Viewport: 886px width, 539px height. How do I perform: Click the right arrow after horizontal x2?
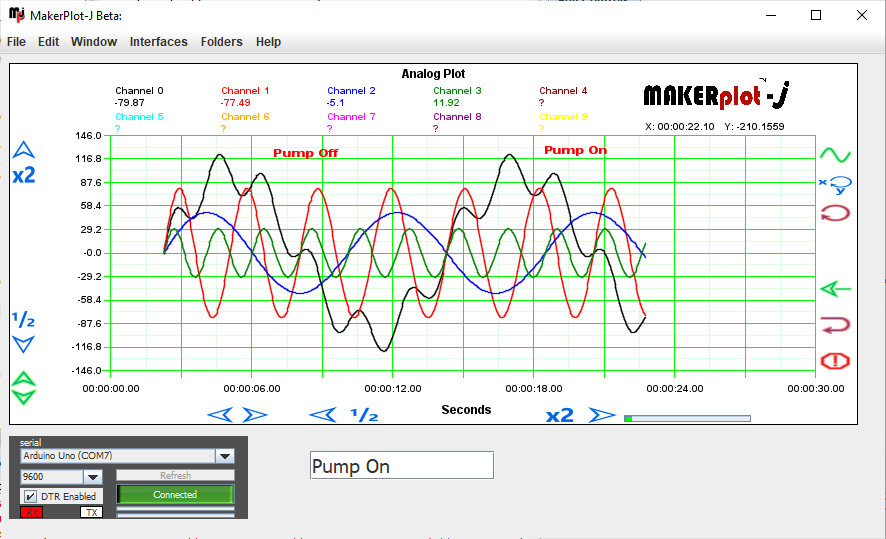click(x=602, y=415)
